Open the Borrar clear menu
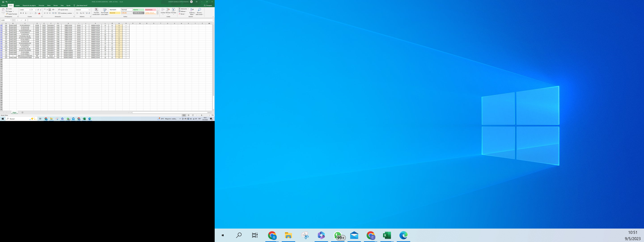This screenshot has width=644, height=242. click(182, 14)
